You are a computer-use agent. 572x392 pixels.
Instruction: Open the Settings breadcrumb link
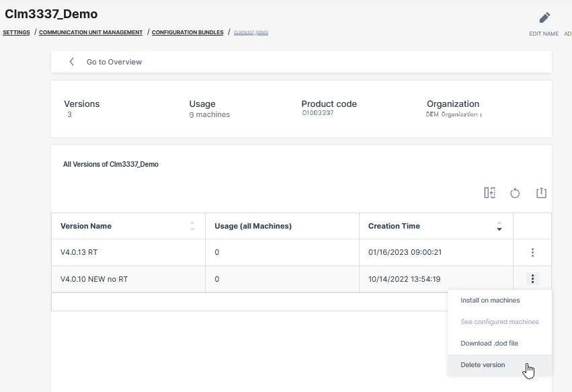[x=16, y=32]
